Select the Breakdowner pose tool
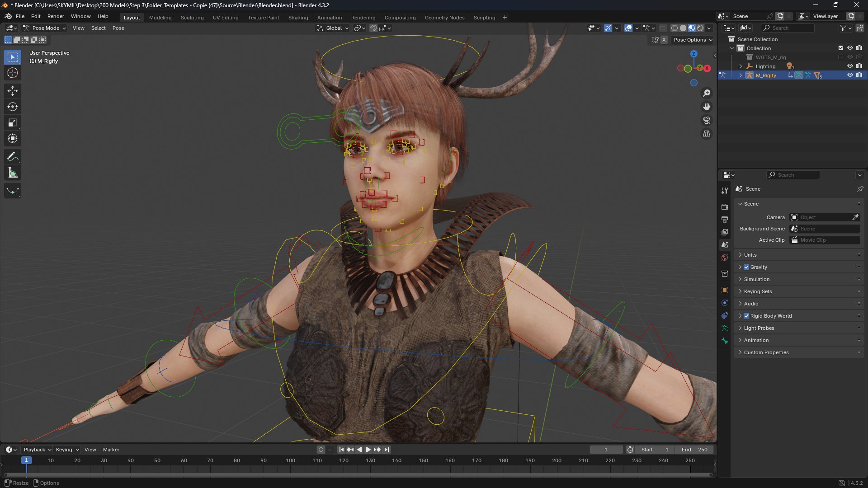Screen dimensions: 868x488 (x=13, y=191)
